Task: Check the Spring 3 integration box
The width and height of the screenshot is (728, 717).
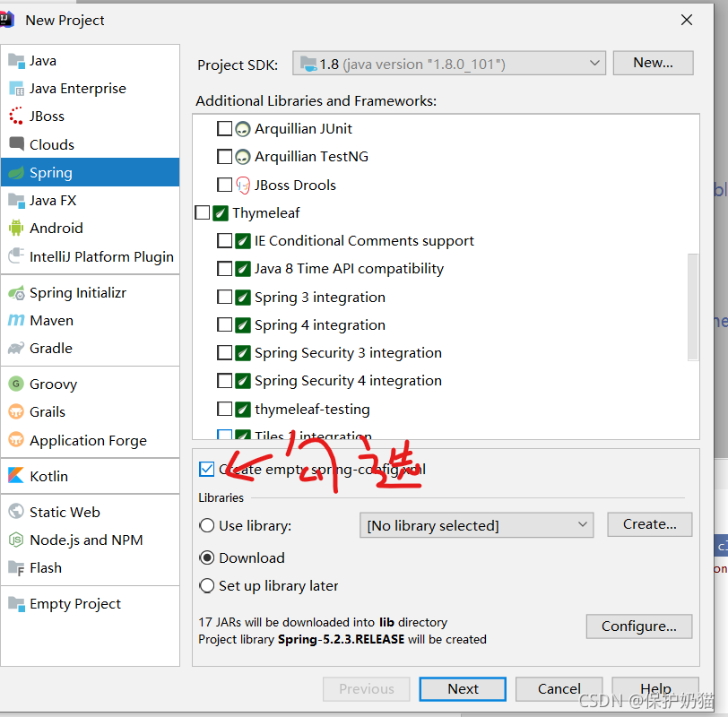Action: tap(225, 297)
